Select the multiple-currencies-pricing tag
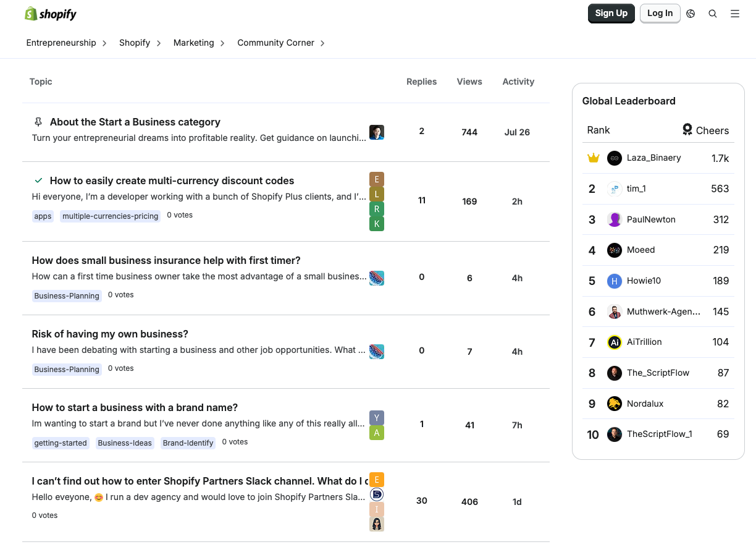Screen dimensions: 756x547 click(111, 216)
